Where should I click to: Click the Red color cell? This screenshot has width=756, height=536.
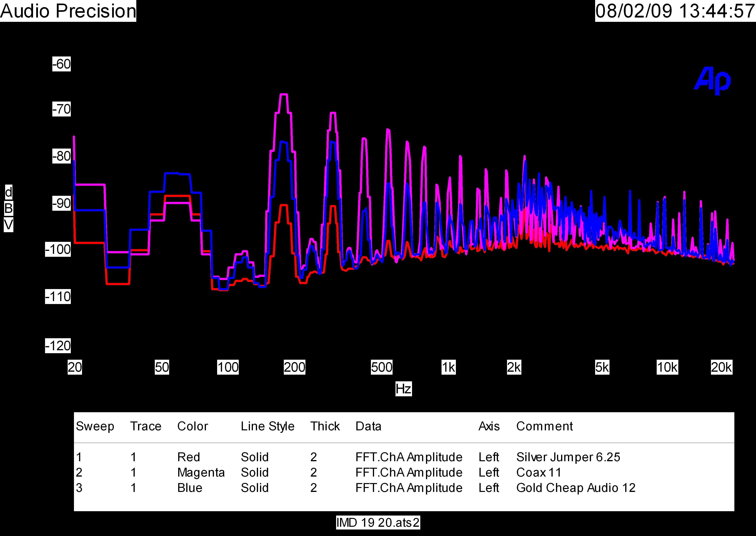189,457
